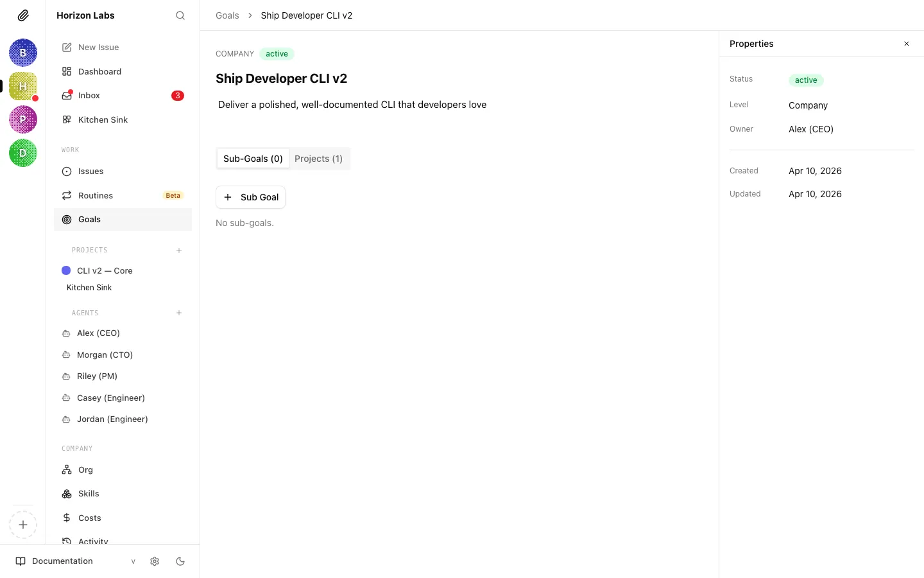This screenshot has height=578, width=924.
Task: Click the Updated date Apr 10, 2026
Action: point(815,194)
